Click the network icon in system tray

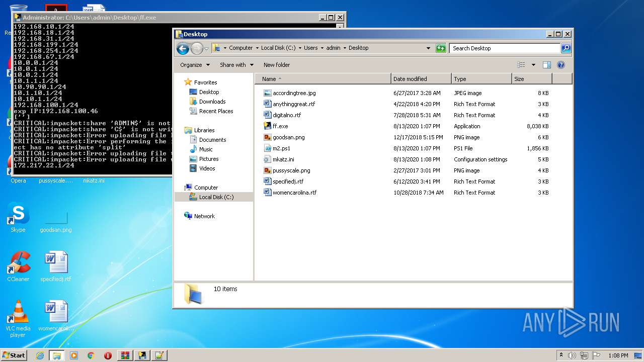(x=584, y=355)
